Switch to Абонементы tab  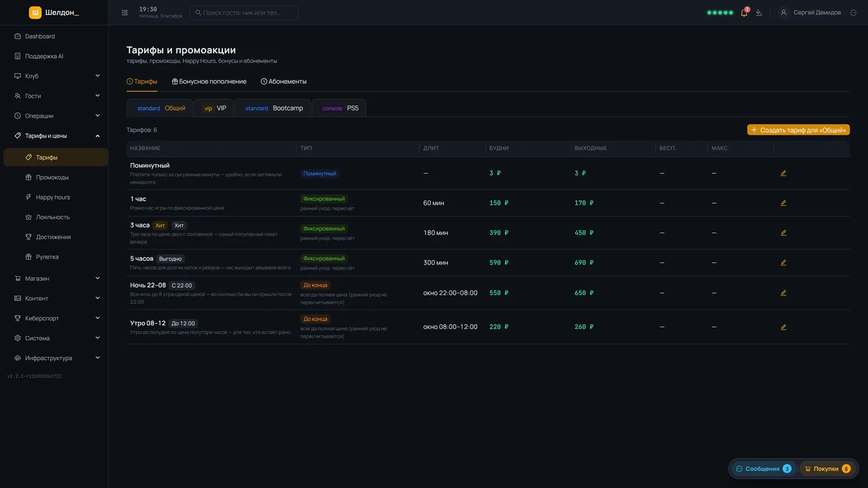[x=284, y=81]
